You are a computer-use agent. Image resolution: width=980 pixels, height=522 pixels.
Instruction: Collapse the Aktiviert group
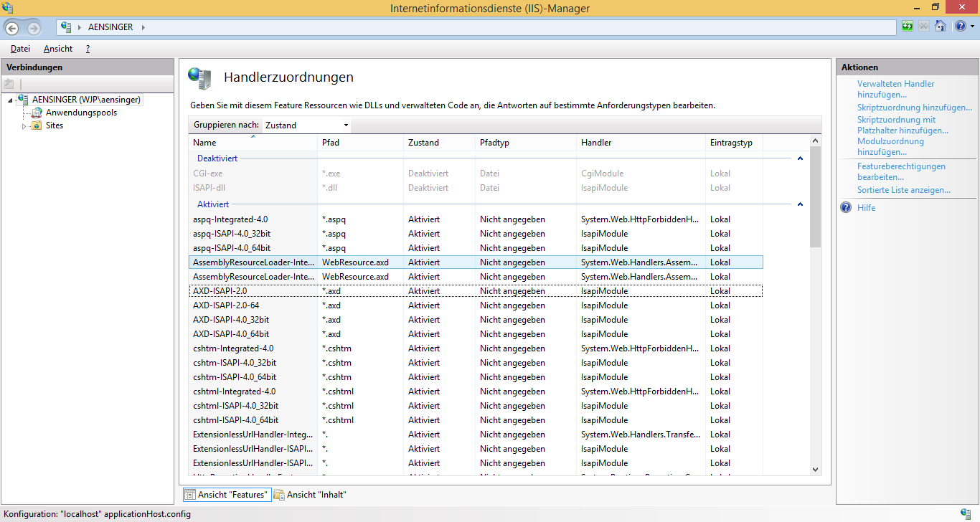[801, 204]
